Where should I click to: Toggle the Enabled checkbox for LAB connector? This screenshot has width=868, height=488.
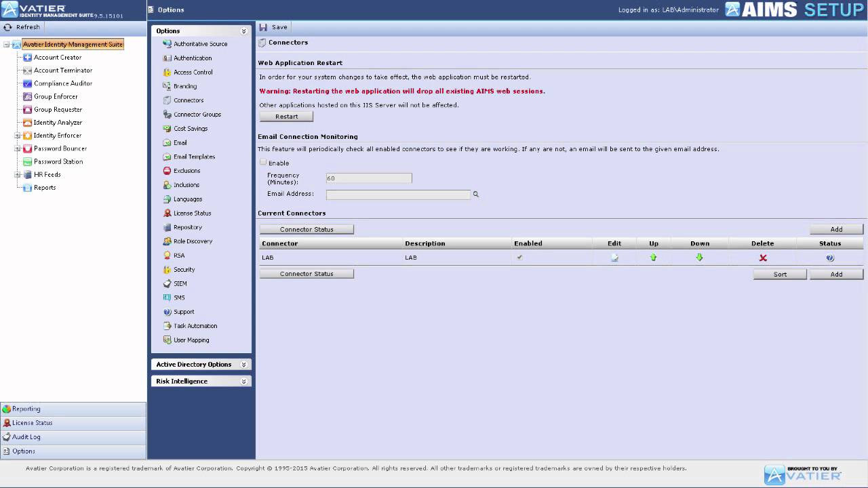[519, 258]
